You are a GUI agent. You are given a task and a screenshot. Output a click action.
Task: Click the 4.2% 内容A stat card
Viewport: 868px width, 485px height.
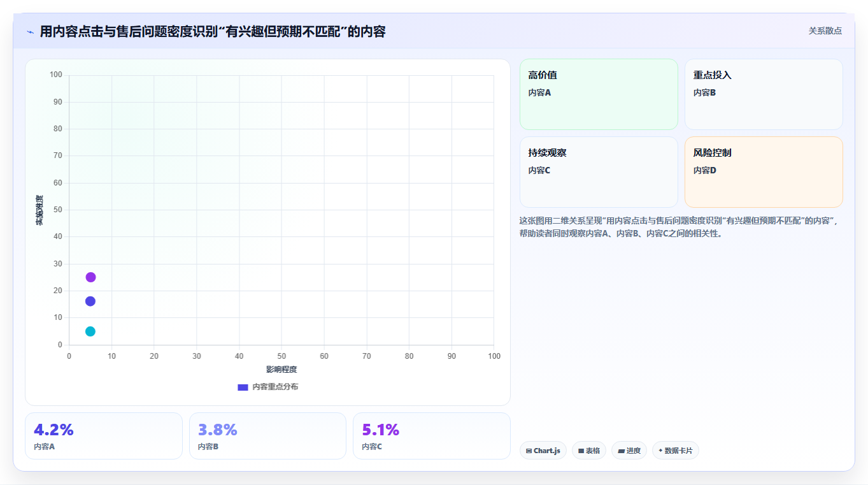[104, 436]
